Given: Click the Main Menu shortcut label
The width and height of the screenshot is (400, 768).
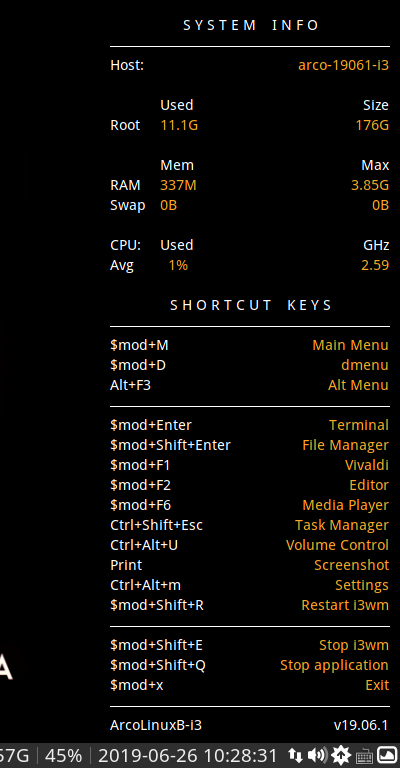Looking at the screenshot, I should 351,345.
